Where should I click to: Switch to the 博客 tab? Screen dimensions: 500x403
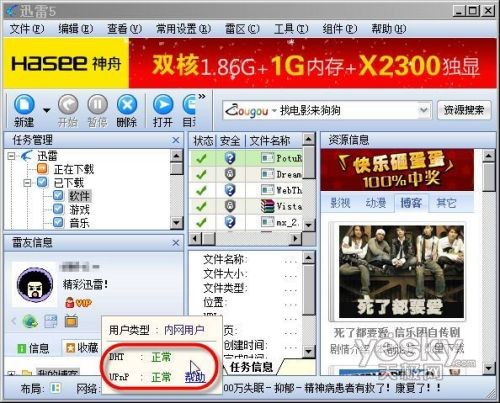coord(411,203)
